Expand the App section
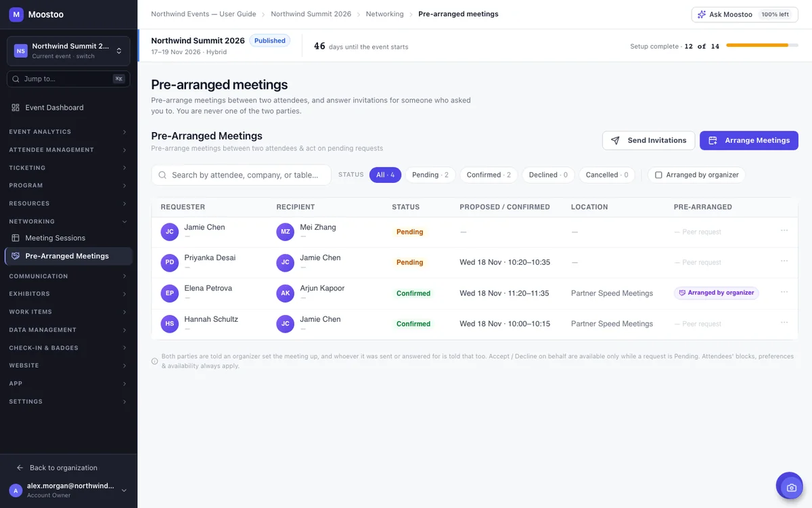This screenshot has height=508, width=812. click(68, 384)
